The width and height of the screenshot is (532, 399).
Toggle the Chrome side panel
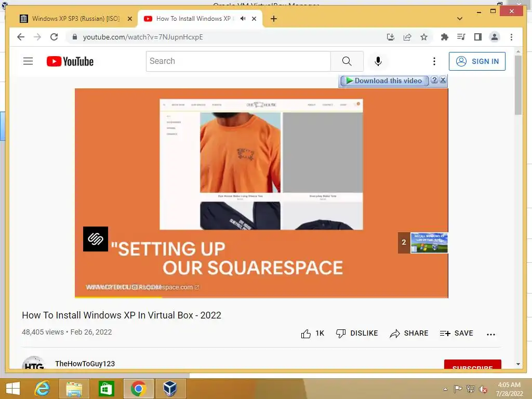pos(478,37)
